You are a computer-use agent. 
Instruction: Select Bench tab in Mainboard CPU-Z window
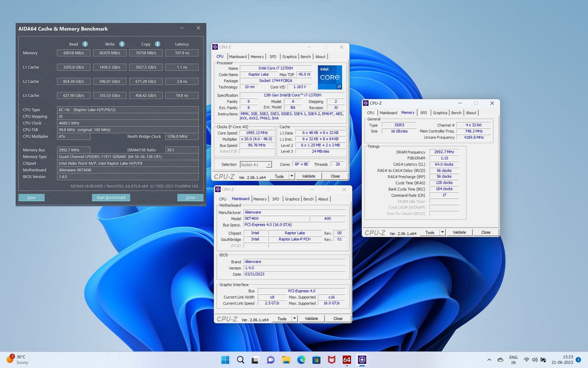[308, 199]
